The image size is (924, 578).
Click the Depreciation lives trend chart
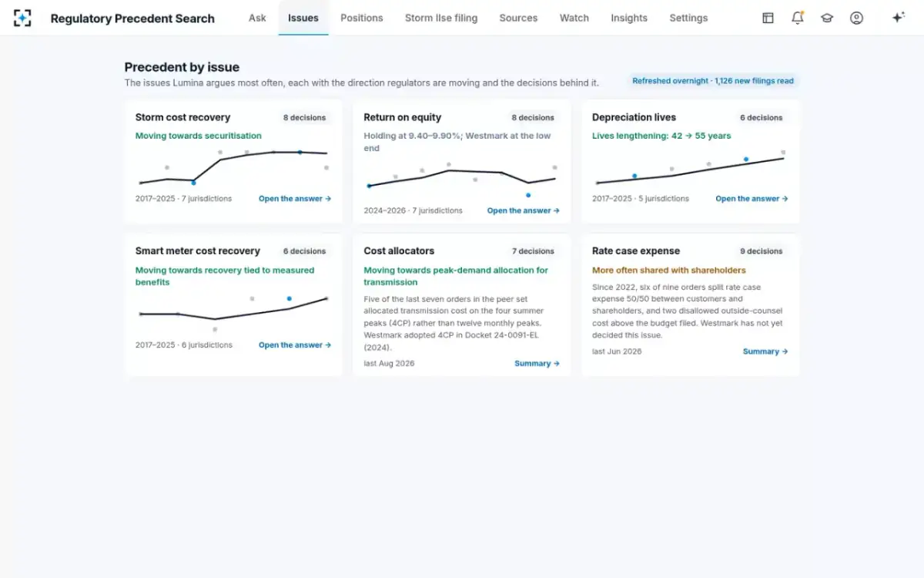point(691,167)
